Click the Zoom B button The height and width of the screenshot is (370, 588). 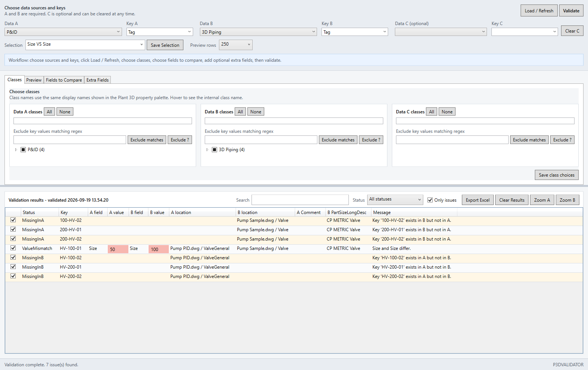[x=567, y=200]
